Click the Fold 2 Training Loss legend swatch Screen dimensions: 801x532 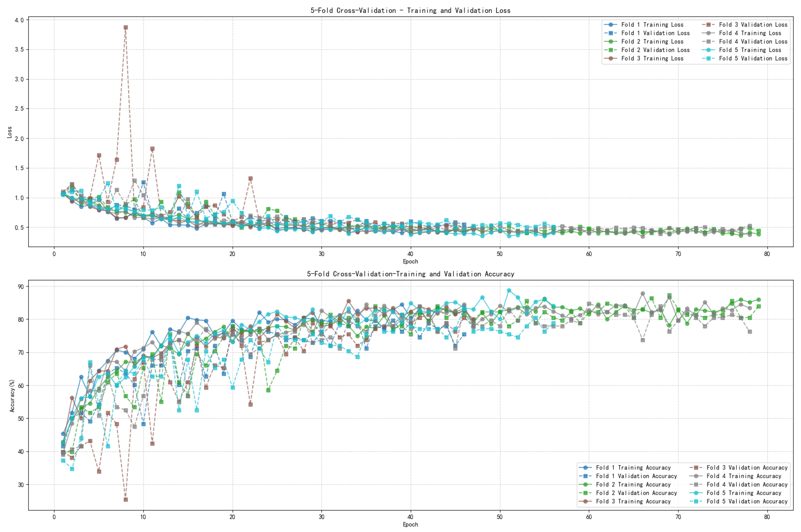pyautogui.click(x=611, y=41)
